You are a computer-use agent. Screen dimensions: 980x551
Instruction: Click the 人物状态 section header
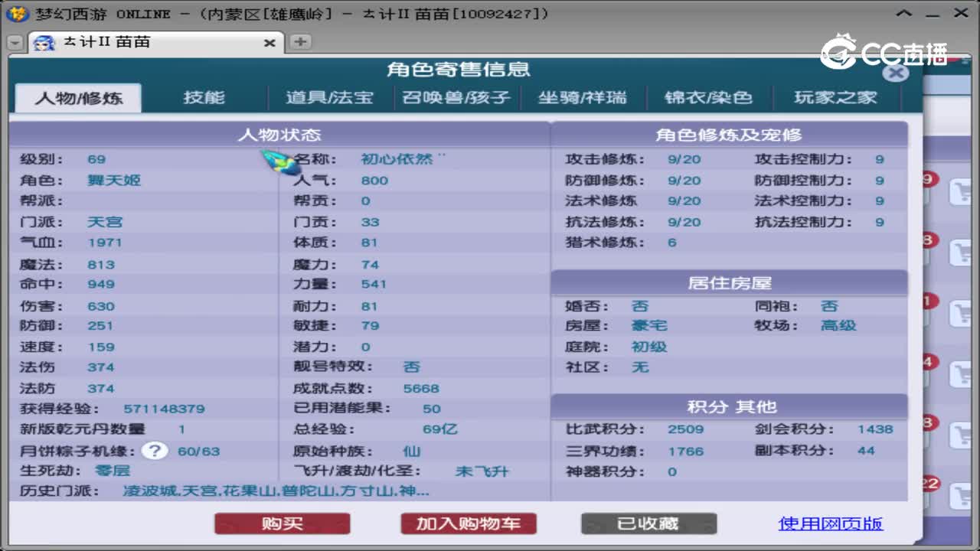[279, 135]
